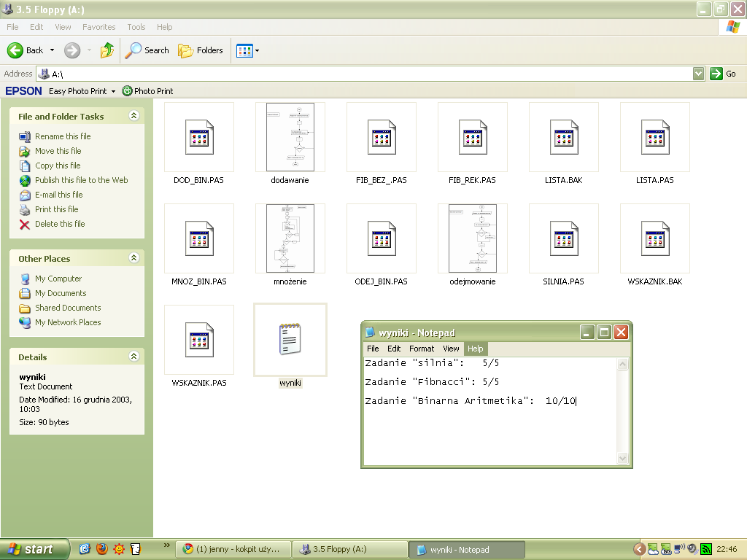Open Notepad Format menu
This screenshot has width=747, height=560.
(x=422, y=349)
